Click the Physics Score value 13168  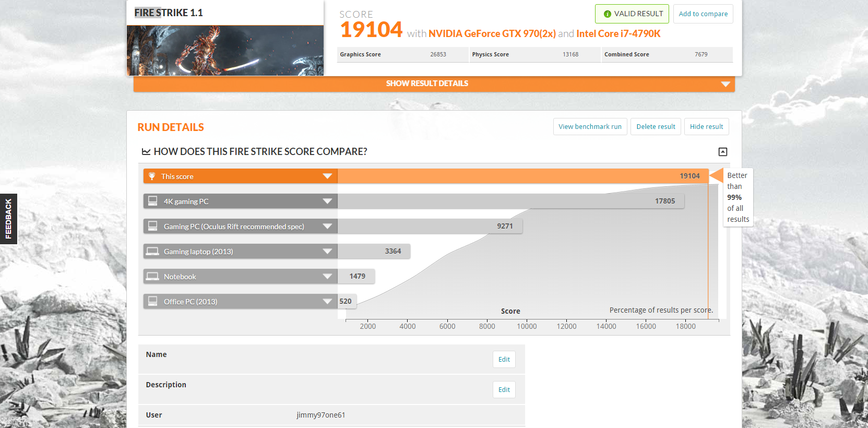570,54
